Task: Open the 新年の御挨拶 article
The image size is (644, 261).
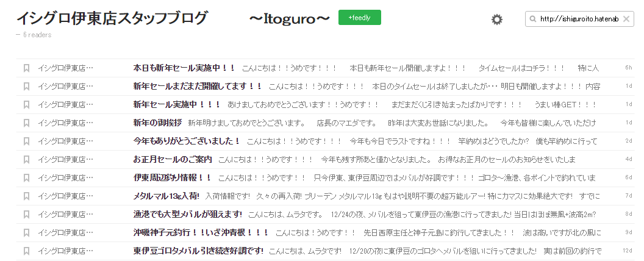Action: coord(157,123)
